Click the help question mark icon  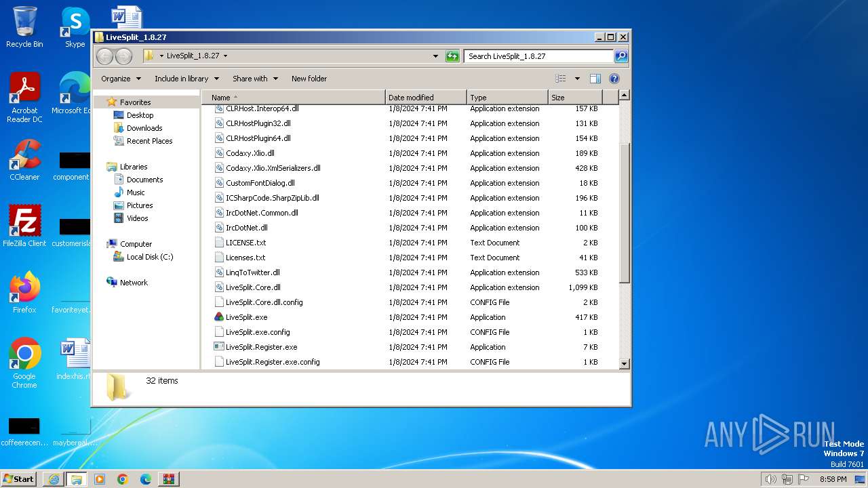[614, 79]
